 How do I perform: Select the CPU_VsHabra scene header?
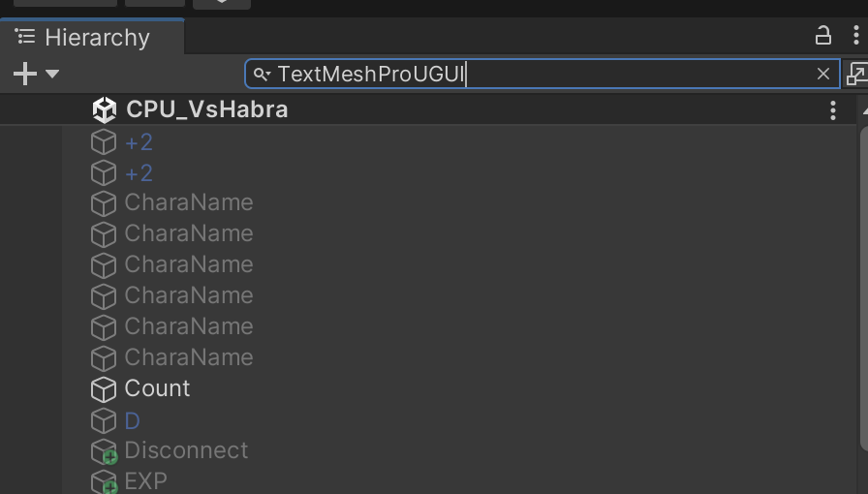click(428, 109)
